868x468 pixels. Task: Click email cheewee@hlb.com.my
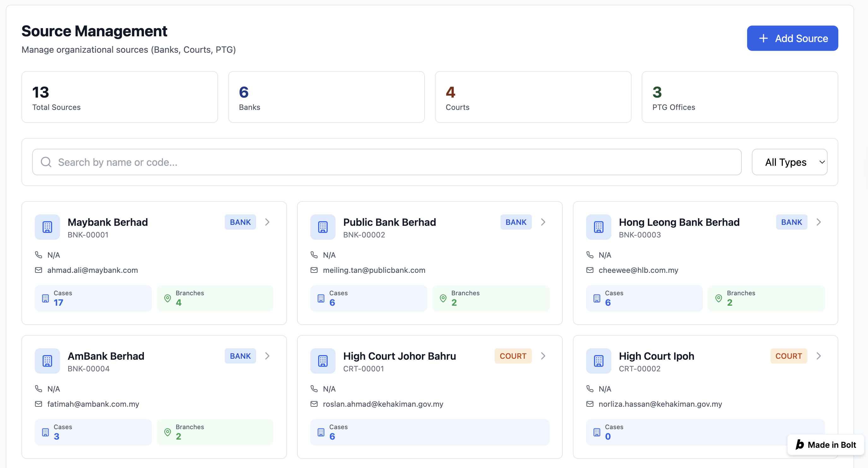(638, 270)
